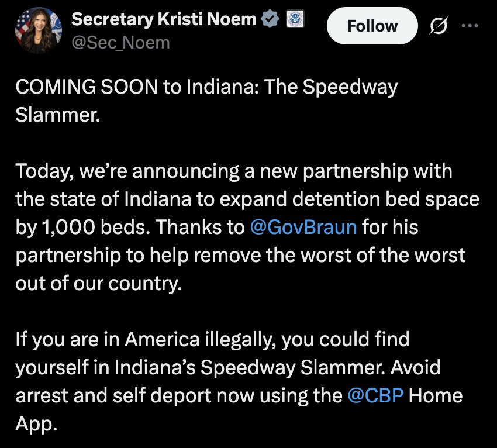Screen dimensions: 497x448
Task: Follow Secretary Kristi Noem
Action: point(372,26)
